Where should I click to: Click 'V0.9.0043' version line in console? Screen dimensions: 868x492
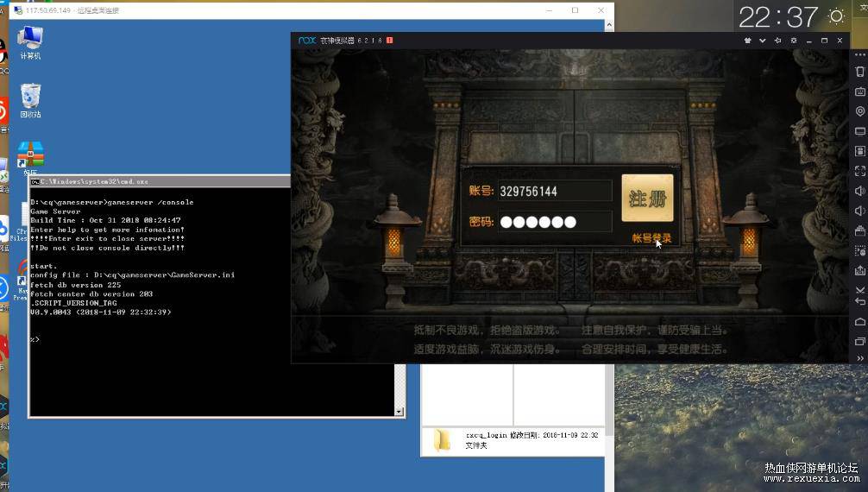click(x=101, y=312)
